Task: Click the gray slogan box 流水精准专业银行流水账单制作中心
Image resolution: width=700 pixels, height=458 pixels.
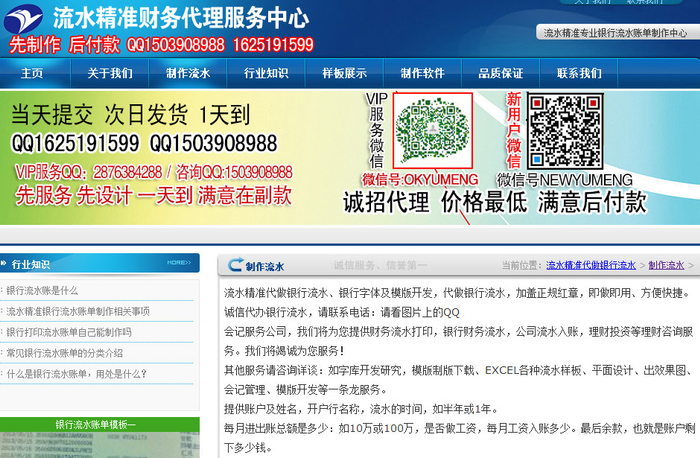Action: [x=617, y=32]
